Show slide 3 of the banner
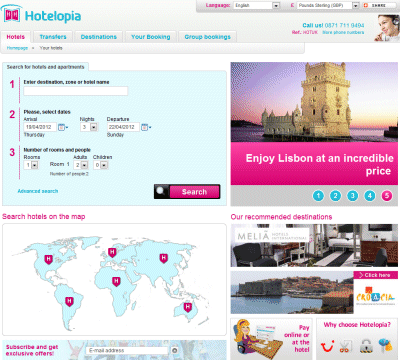 click(353, 196)
